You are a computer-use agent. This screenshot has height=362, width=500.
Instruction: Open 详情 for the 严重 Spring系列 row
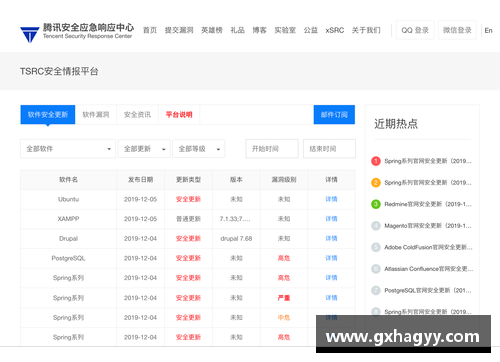click(x=331, y=298)
